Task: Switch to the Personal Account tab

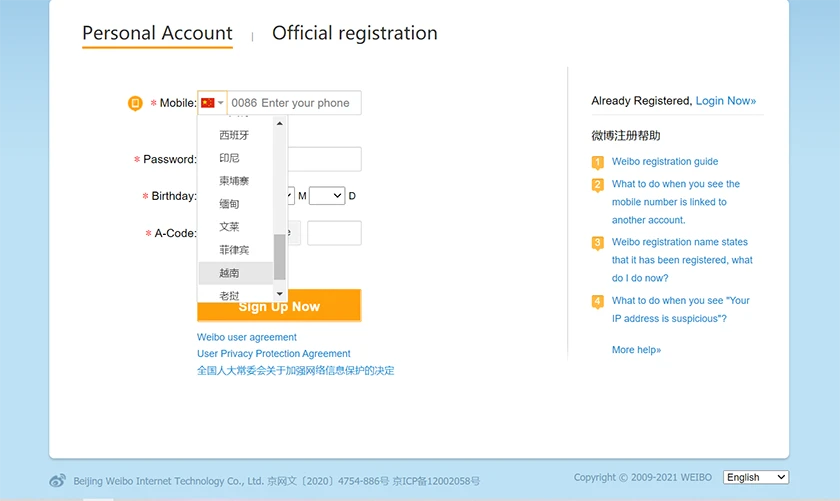Action: 157,33
